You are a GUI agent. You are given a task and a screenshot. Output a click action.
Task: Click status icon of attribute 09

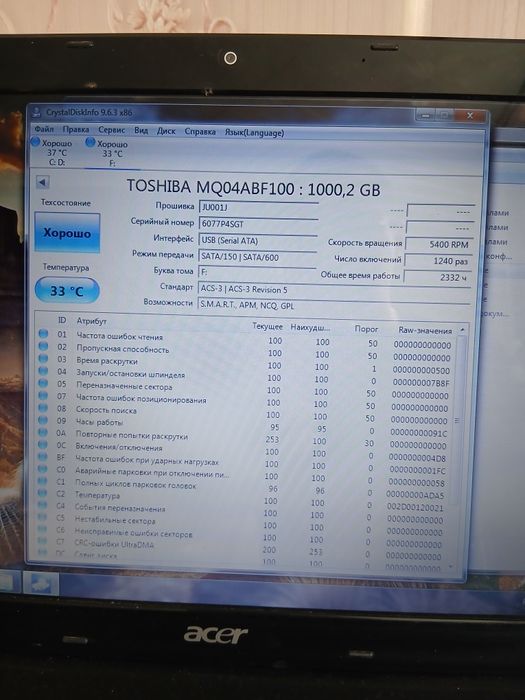[43, 420]
